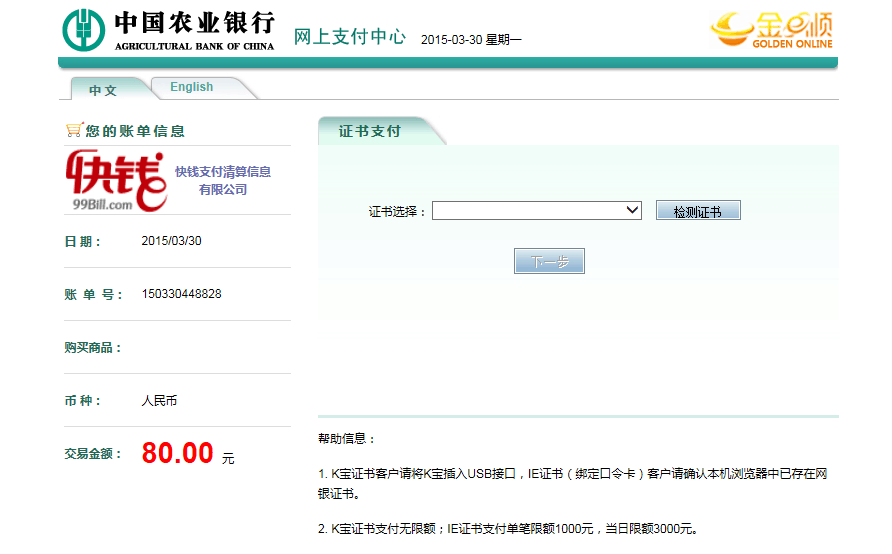Viewport: 892px width, 554px height.
Task: Click the 中国农业银行 bank name text
Action: [194, 24]
